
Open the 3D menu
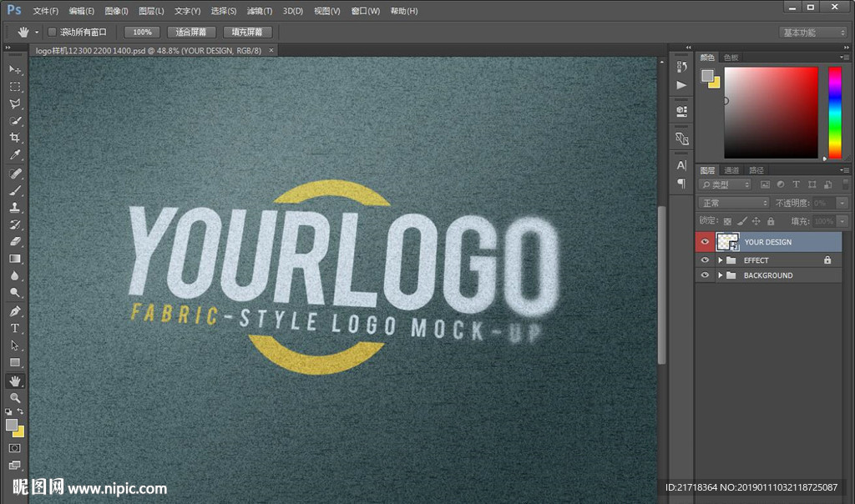click(x=293, y=11)
